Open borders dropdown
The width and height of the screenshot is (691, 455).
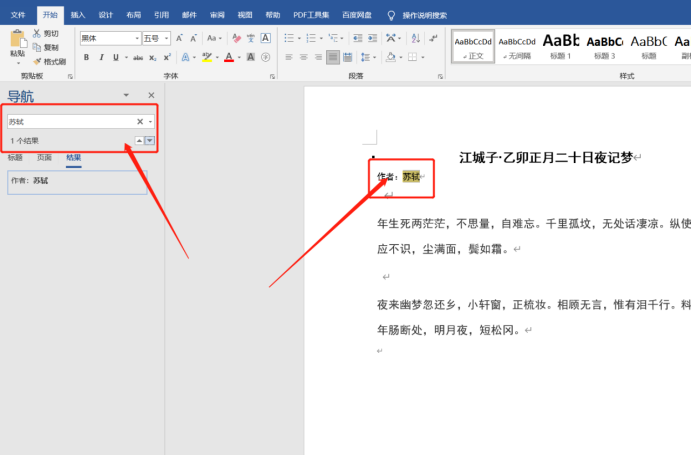(422, 57)
